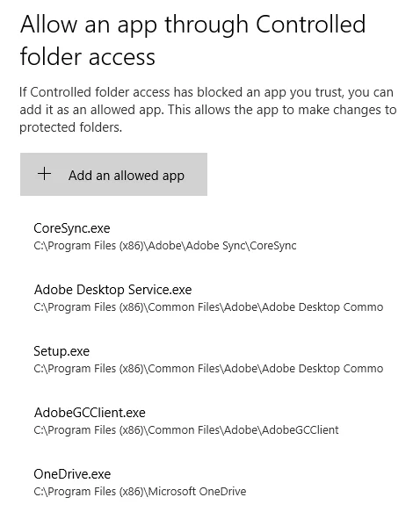Screen dimensions: 420x519
Task: Select the CoreSync.exe allowed app entry
Action: (x=210, y=236)
